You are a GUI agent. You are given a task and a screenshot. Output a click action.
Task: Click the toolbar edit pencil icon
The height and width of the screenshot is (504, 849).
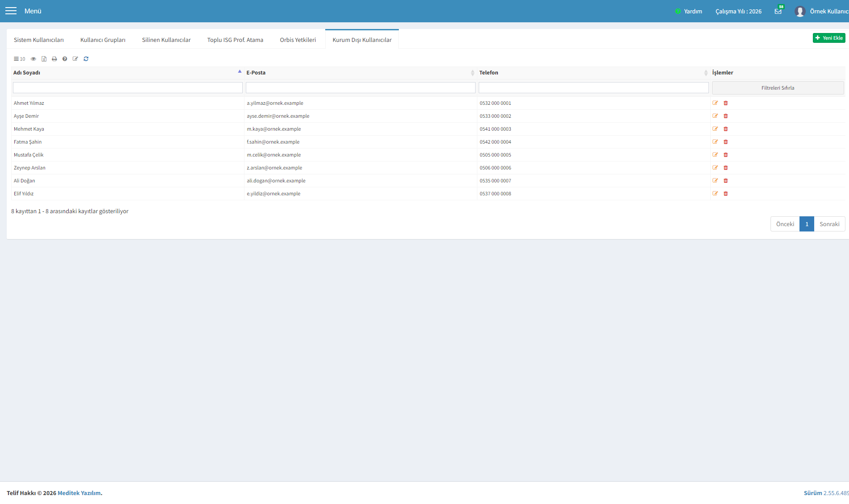[75, 59]
